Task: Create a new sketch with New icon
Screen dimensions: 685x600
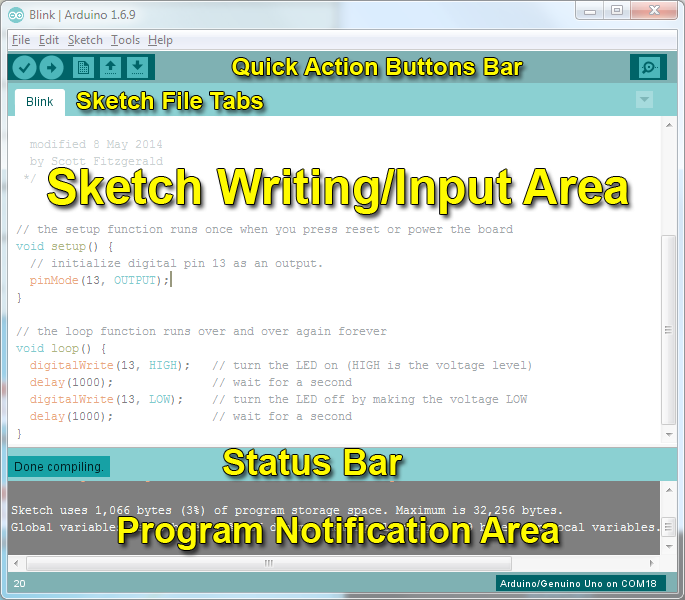Action: tap(83, 67)
